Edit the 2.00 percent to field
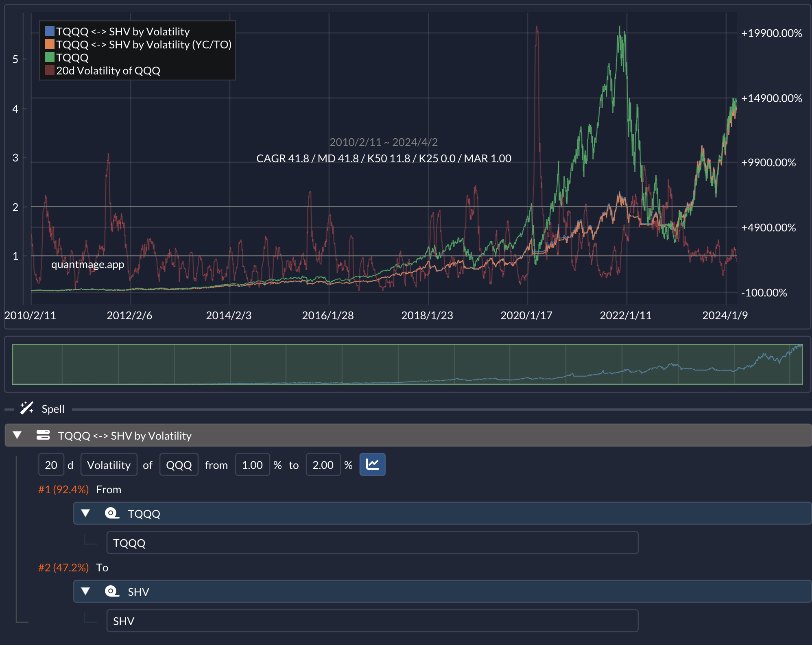This screenshot has width=812, height=645. (x=323, y=464)
